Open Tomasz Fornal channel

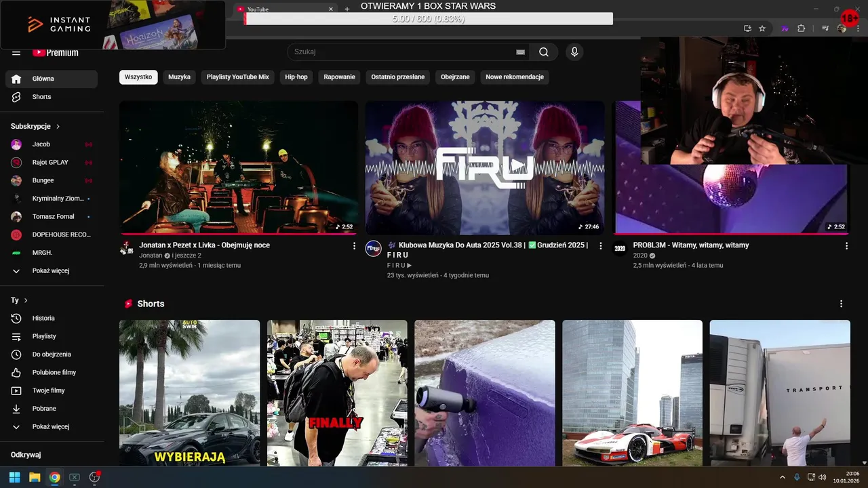click(52, 217)
